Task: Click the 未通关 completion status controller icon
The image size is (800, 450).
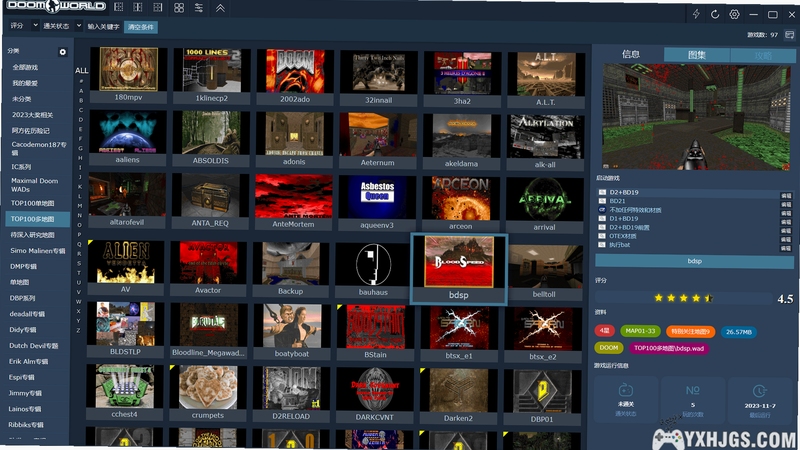Action: [x=626, y=391]
